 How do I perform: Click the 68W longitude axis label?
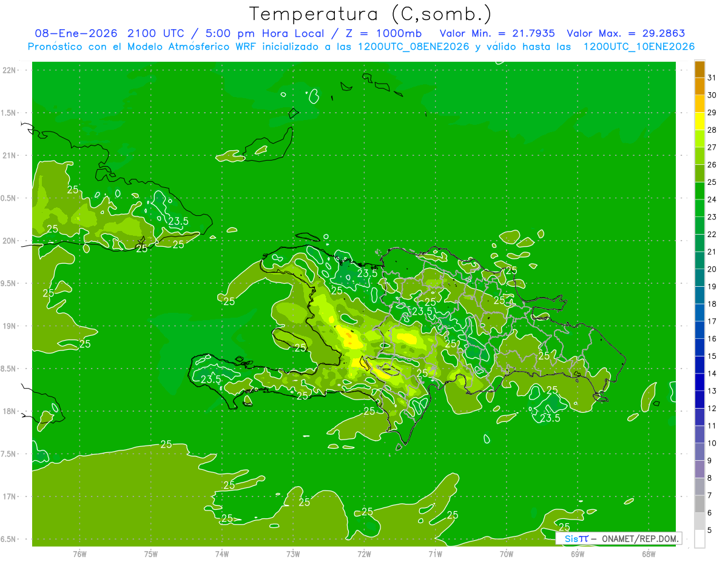(x=649, y=554)
